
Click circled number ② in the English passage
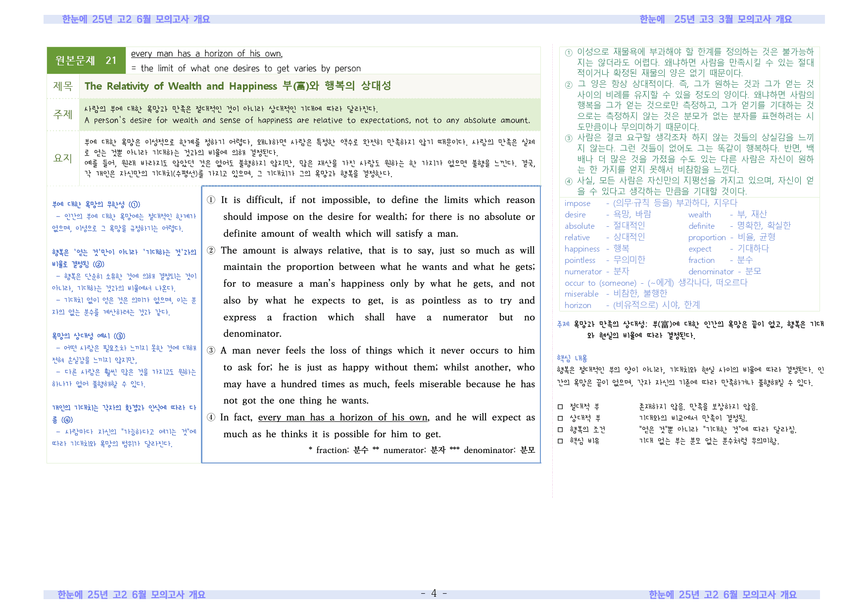click(x=211, y=251)
